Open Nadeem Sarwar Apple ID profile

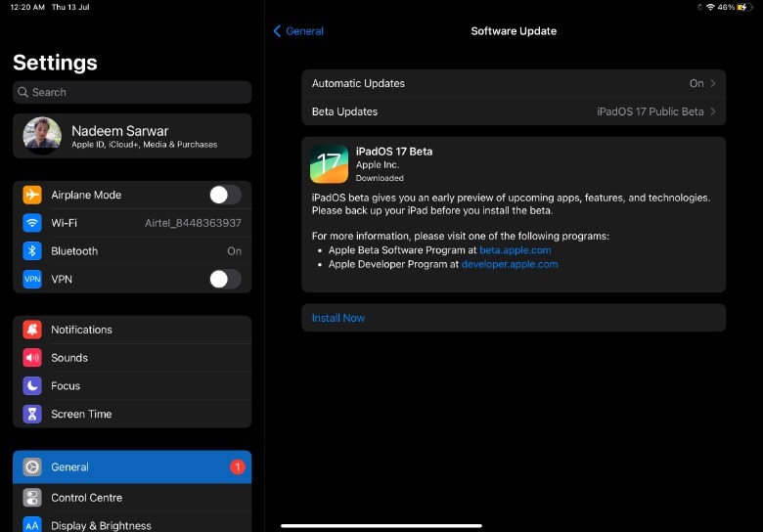(x=132, y=136)
